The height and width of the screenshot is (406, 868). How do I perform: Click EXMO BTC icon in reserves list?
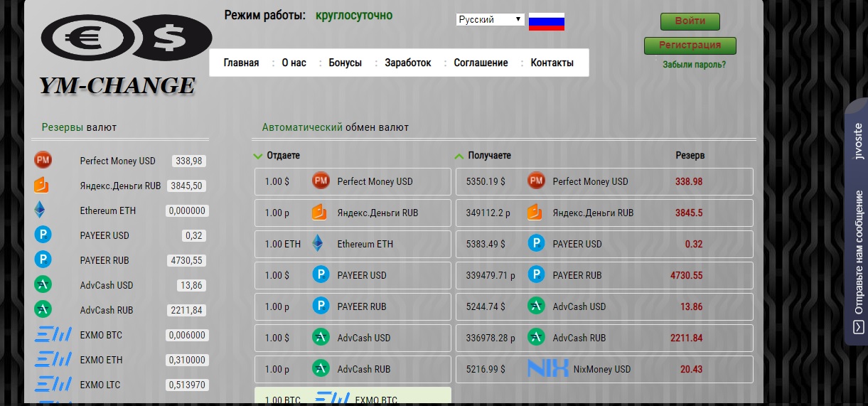tap(53, 335)
